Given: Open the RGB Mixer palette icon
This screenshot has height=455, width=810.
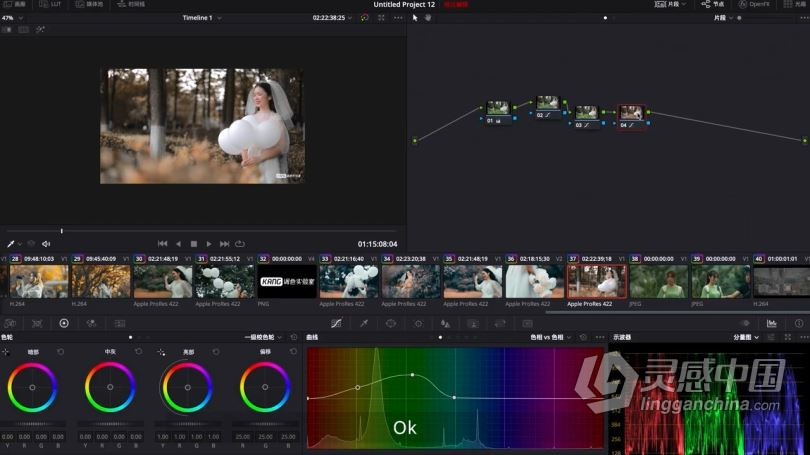Looking at the screenshot, I should coord(91,323).
